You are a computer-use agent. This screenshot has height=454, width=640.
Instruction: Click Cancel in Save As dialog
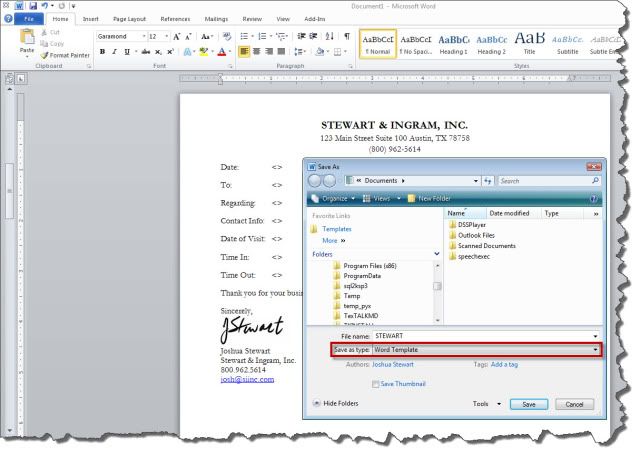pos(574,404)
